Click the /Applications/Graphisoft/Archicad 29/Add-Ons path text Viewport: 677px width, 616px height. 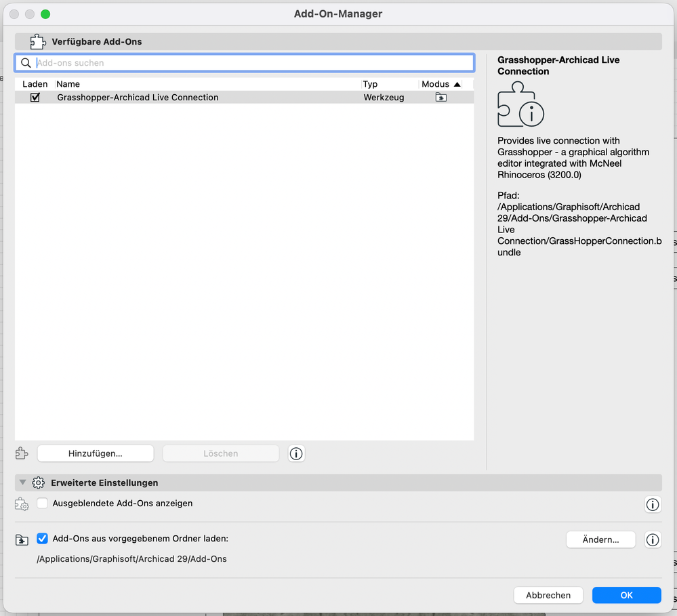131,559
